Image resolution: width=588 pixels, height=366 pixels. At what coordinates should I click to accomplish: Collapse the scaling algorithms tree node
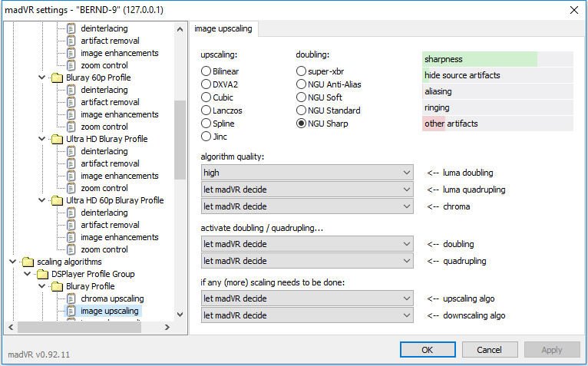pyautogui.click(x=13, y=262)
